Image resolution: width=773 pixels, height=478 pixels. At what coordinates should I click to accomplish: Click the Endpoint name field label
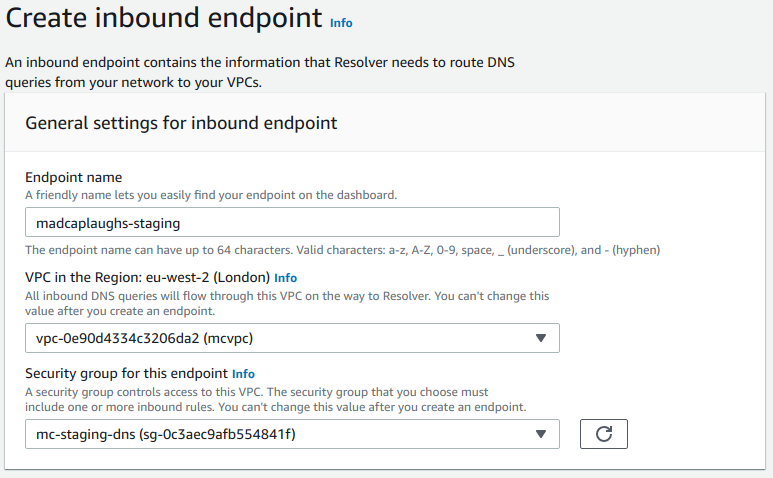(73, 177)
